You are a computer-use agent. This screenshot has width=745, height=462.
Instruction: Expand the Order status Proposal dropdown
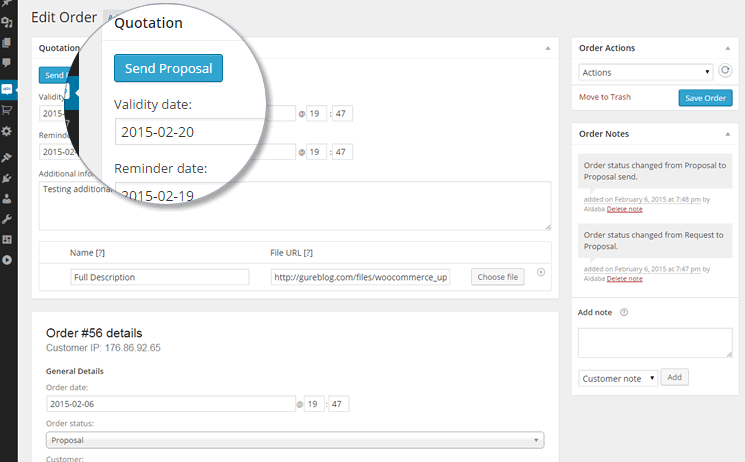click(x=295, y=439)
